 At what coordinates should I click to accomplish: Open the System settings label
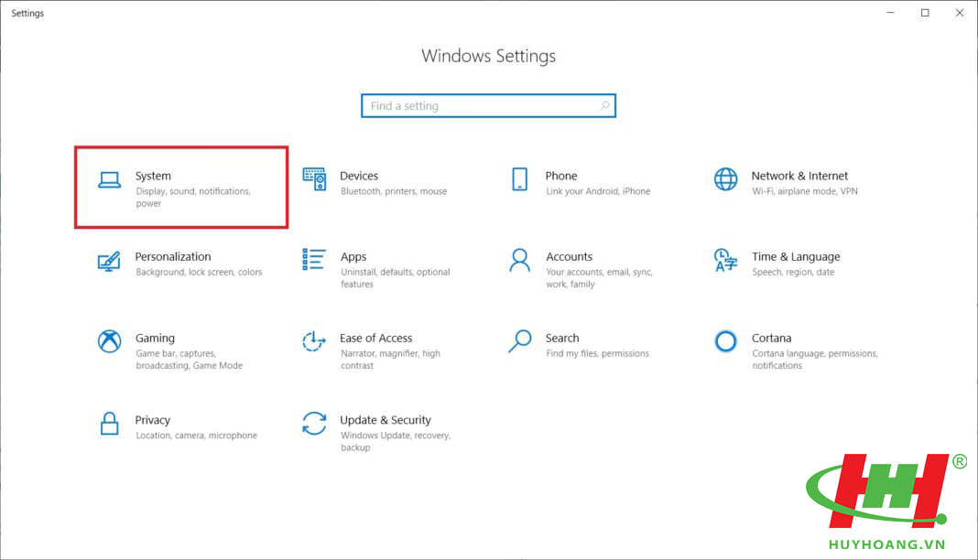pos(153,177)
